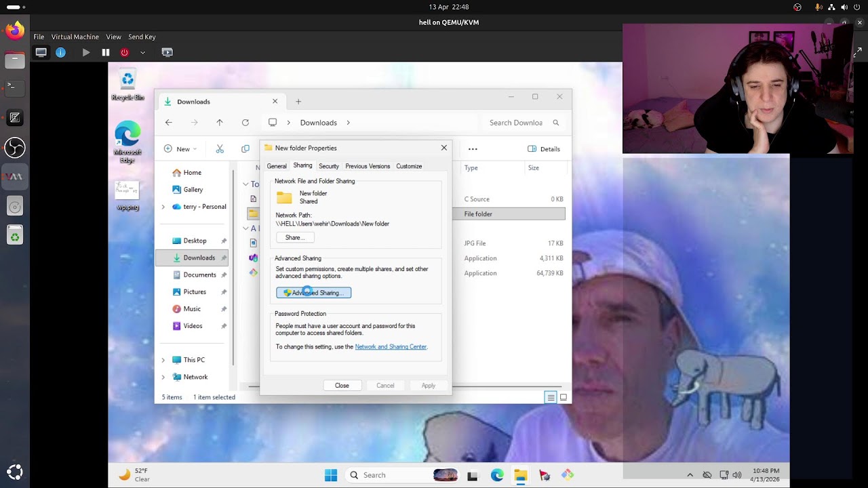The height and width of the screenshot is (488, 868).
Task: Refresh the Downloads folder view
Action: point(245,123)
